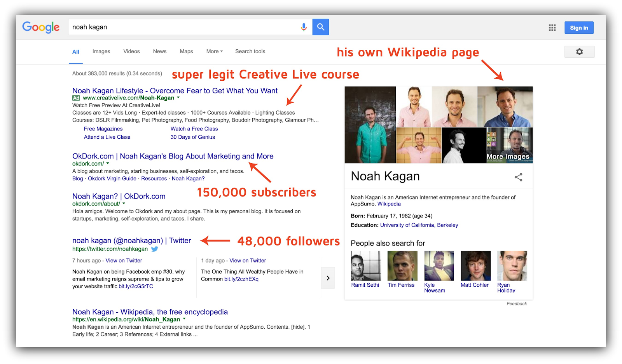Advance the tweets carousel with arrow
Image resolution: width=622 pixels, height=364 pixels.
click(328, 278)
